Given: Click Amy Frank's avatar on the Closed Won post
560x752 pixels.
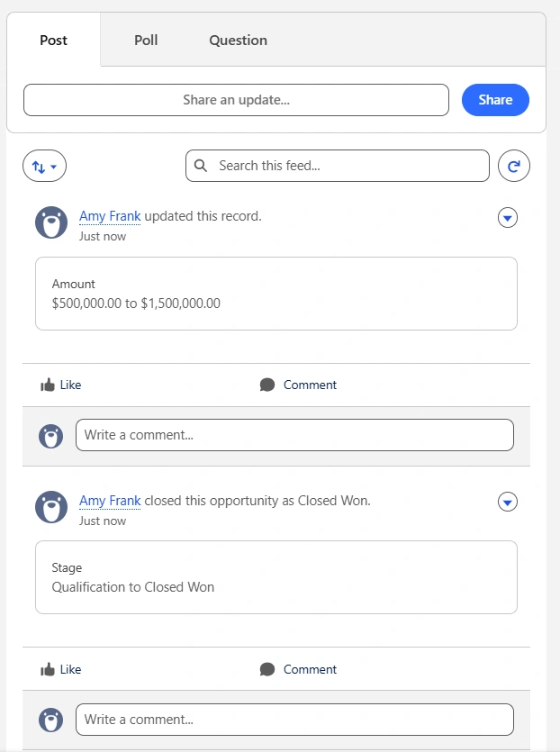Looking at the screenshot, I should pos(51,507).
